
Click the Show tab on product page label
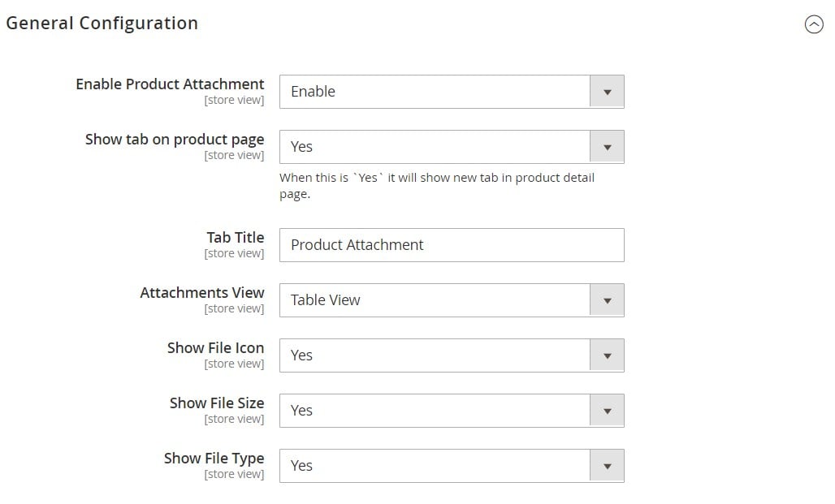(x=175, y=140)
